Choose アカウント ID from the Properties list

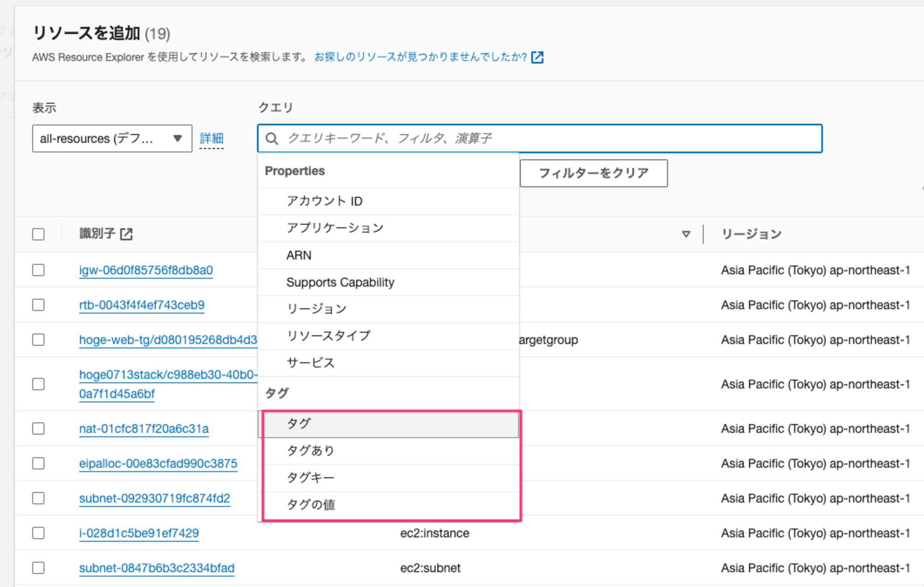pyautogui.click(x=388, y=201)
